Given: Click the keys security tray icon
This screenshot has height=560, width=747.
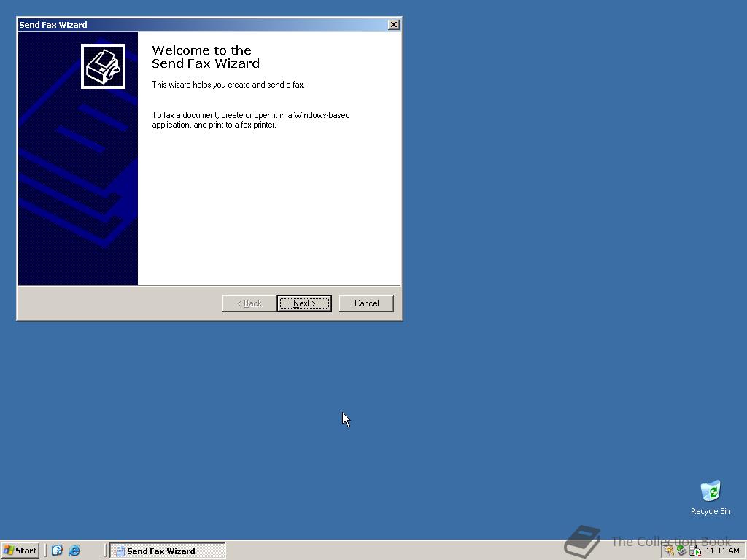Looking at the screenshot, I should point(670,551).
